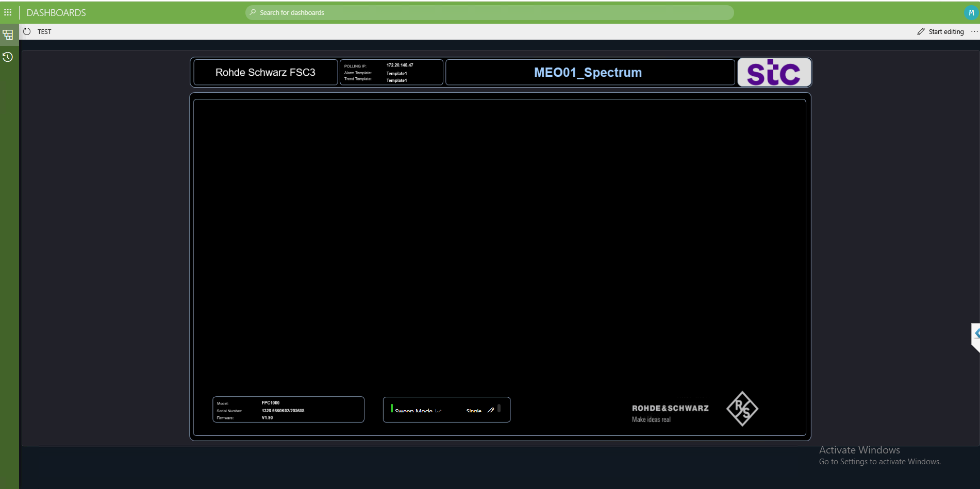This screenshot has height=489, width=980.
Task: Edit Sweep Mode with the pencil icon
Action: (491, 410)
